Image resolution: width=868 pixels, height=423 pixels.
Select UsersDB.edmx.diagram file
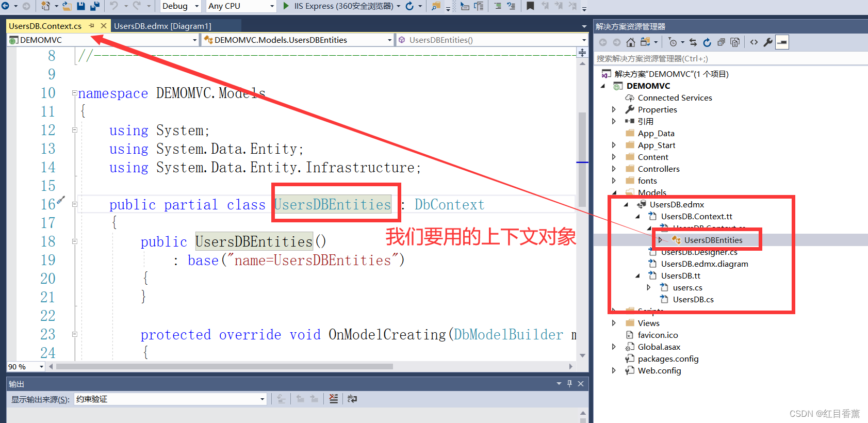tap(705, 264)
